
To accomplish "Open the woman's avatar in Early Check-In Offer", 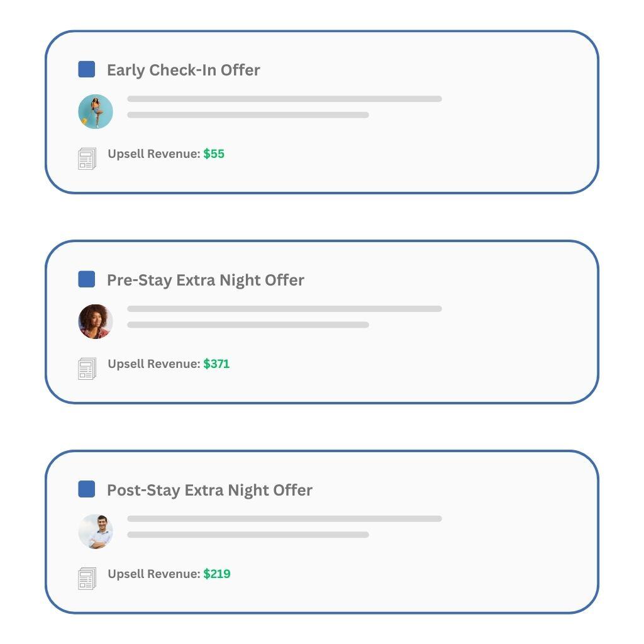I will tap(95, 111).
